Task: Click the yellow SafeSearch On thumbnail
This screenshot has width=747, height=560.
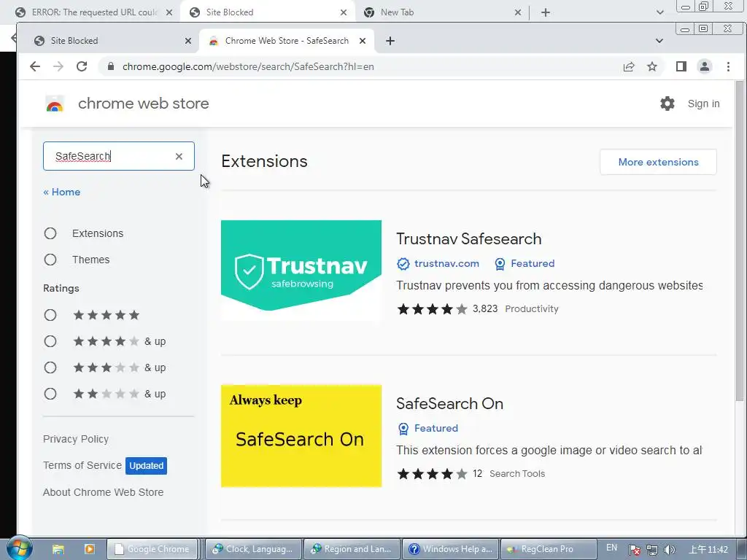Action: (301, 436)
